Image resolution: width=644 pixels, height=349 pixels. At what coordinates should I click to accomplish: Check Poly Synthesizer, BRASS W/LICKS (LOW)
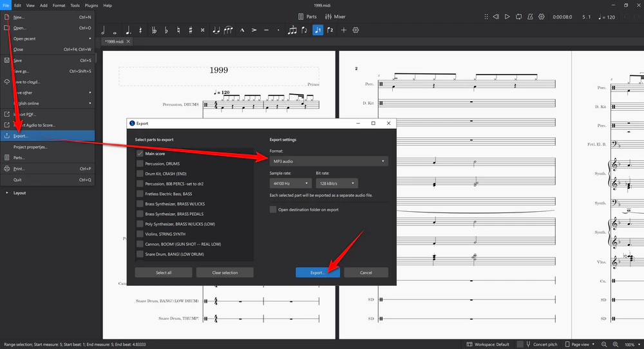140,224
